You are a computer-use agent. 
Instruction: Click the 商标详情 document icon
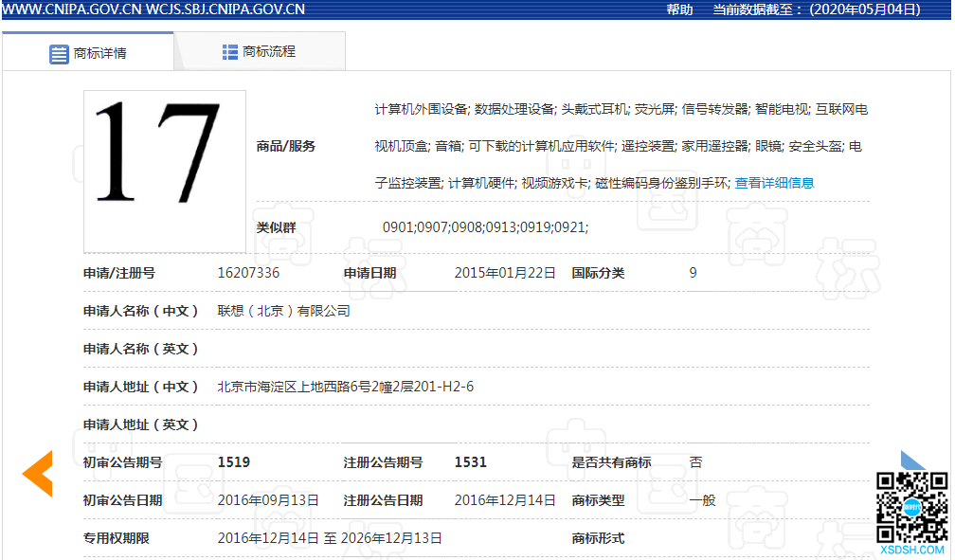click(59, 54)
